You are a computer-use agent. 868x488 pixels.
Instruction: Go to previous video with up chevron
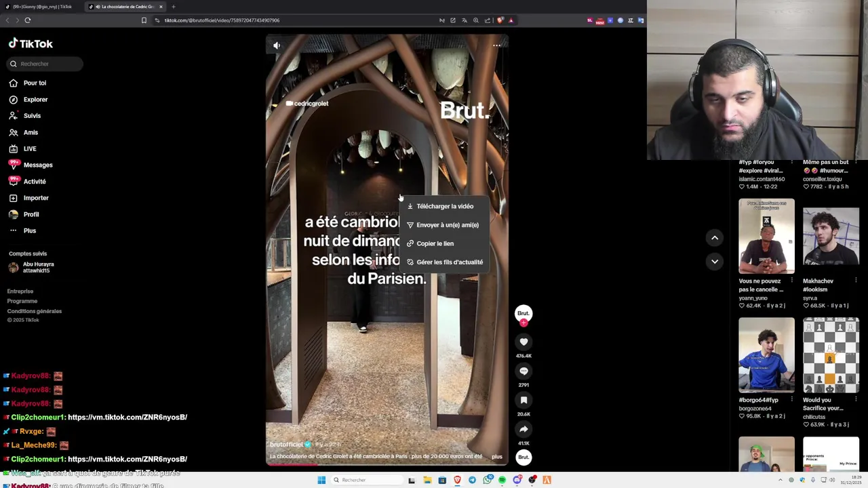715,238
